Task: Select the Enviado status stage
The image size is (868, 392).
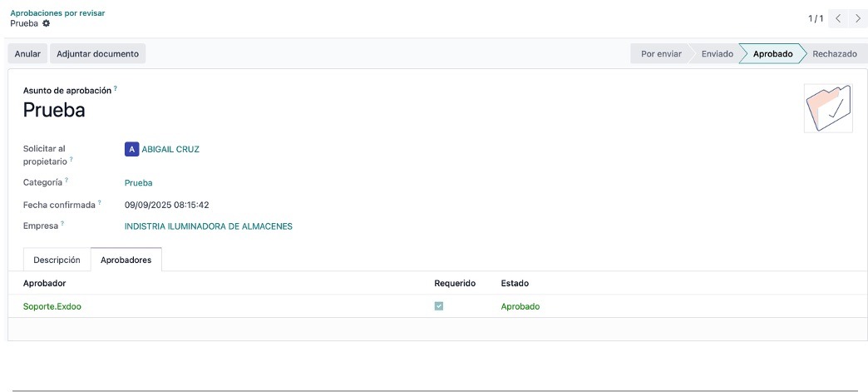Action: (x=717, y=54)
